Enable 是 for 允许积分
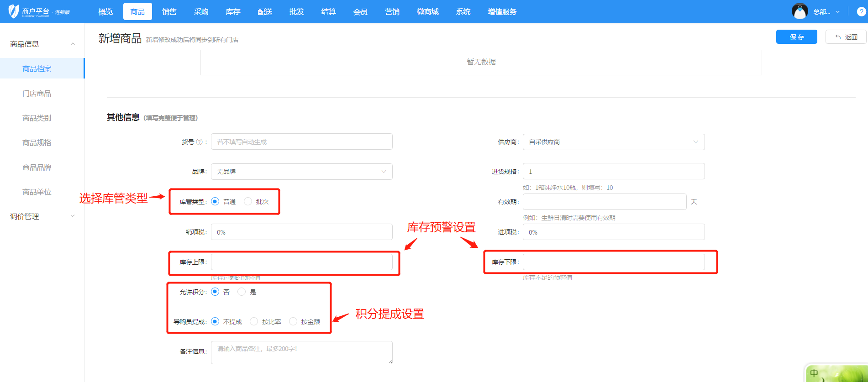The width and height of the screenshot is (868, 382). [x=242, y=292]
